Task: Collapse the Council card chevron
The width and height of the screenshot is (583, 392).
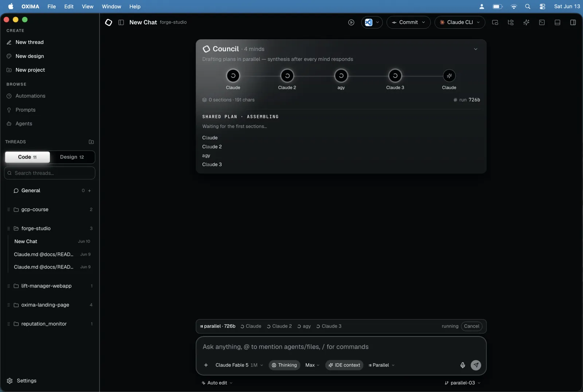Action: pos(476,49)
